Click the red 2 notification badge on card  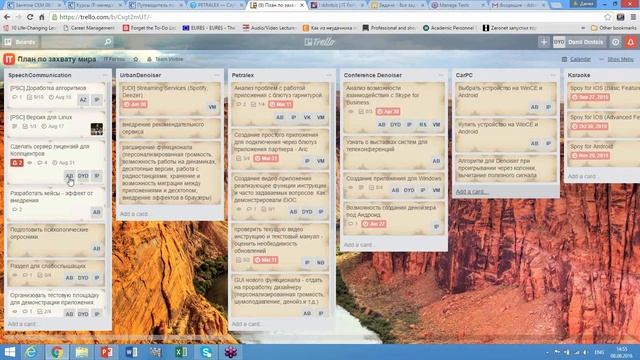coord(17,162)
